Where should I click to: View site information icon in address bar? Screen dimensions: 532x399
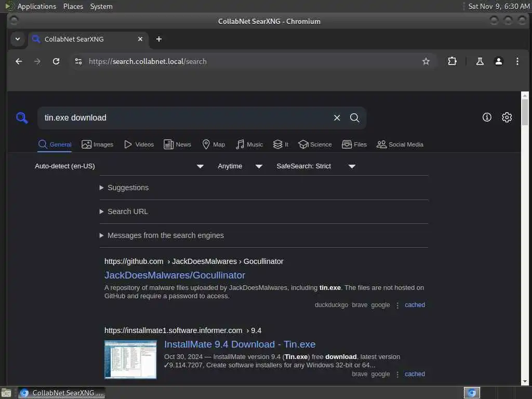[78, 61]
